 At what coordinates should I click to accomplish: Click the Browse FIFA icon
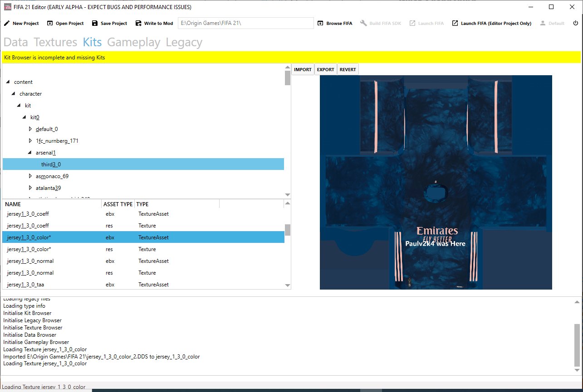(x=321, y=23)
